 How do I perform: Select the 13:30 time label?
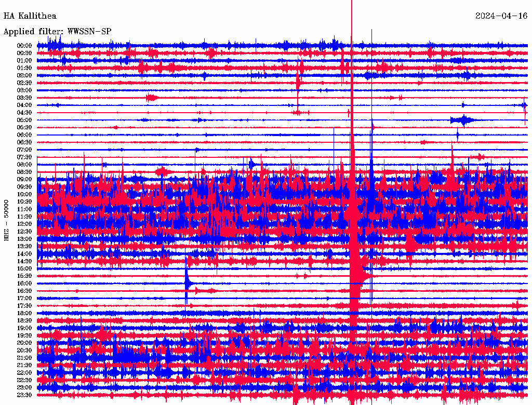click(x=24, y=247)
